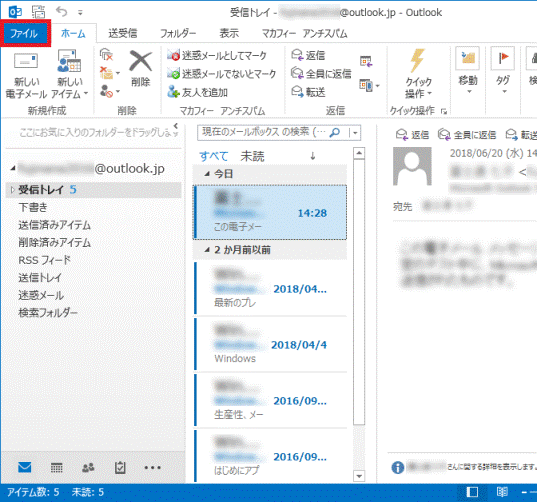The image size is (537, 502).
Task: Click the Outlook app icon in title bar
Action: coord(15,12)
